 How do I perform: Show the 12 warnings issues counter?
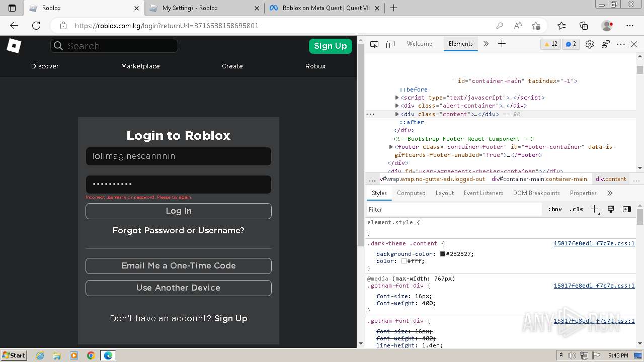(x=550, y=44)
